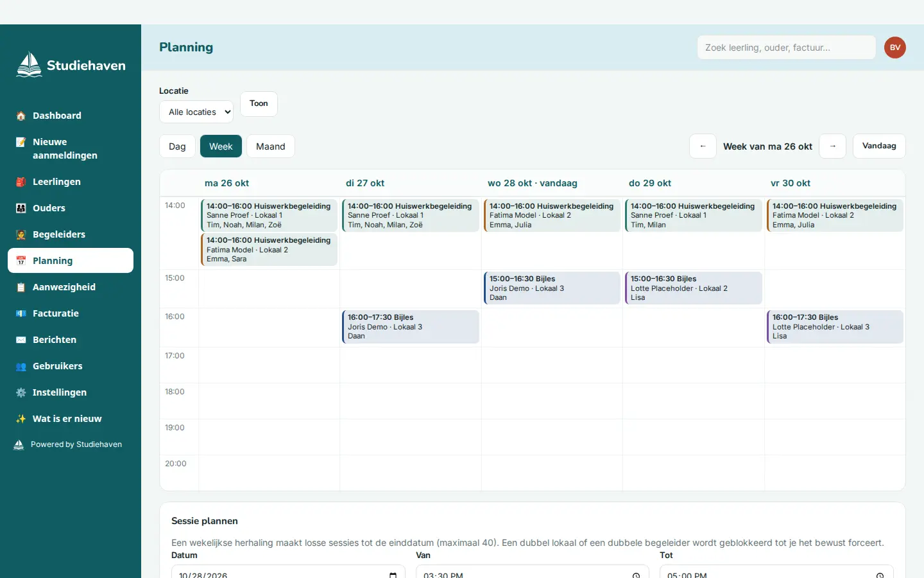Open the BV user avatar
Viewport: 924px width, 578px height.
tap(895, 48)
